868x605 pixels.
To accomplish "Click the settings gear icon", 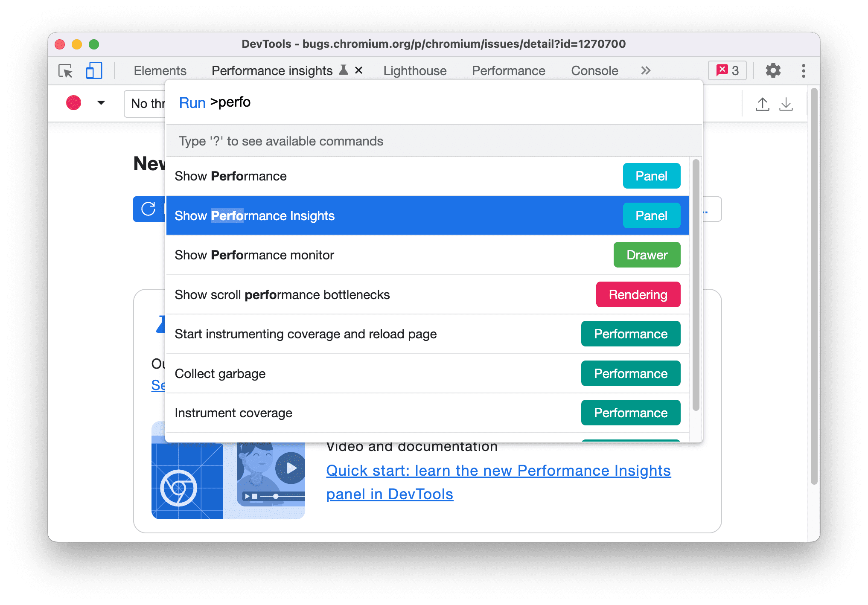I will point(775,70).
